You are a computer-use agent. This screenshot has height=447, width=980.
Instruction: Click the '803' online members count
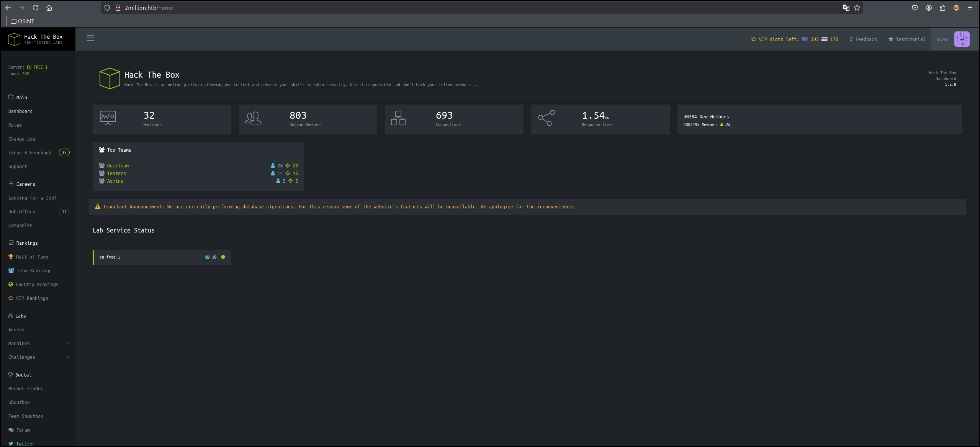tap(298, 115)
